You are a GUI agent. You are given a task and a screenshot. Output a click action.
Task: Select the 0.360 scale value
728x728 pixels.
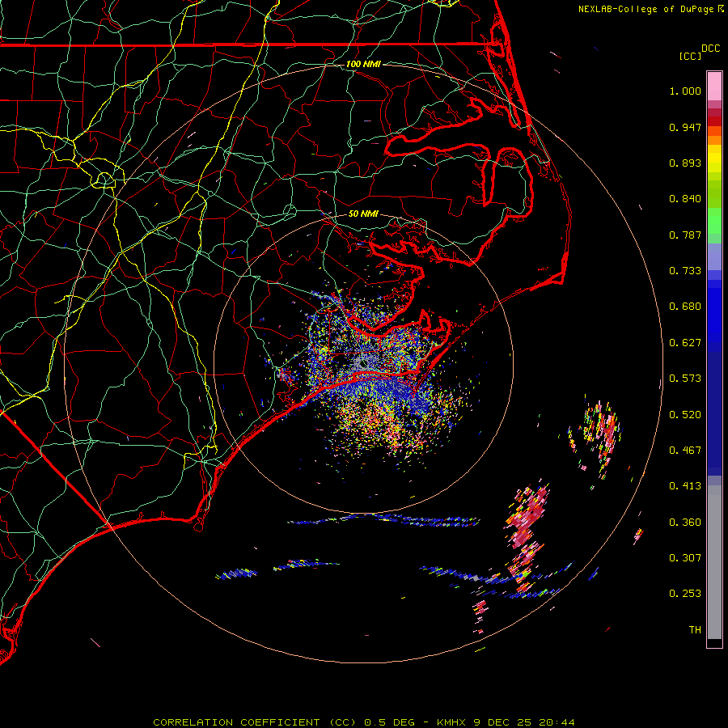coord(685,523)
